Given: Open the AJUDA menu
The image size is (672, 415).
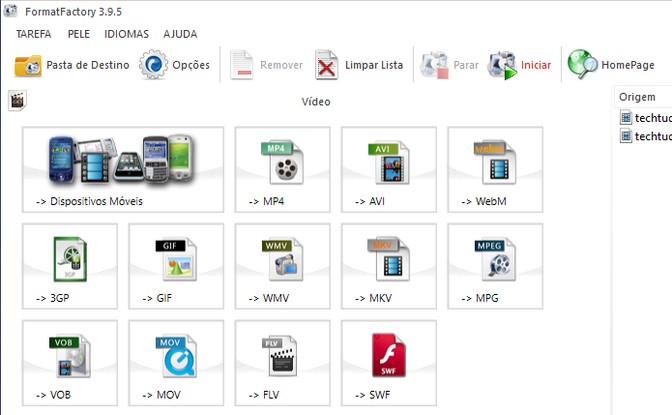Looking at the screenshot, I should pyautogui.click(x=180, y=34).
